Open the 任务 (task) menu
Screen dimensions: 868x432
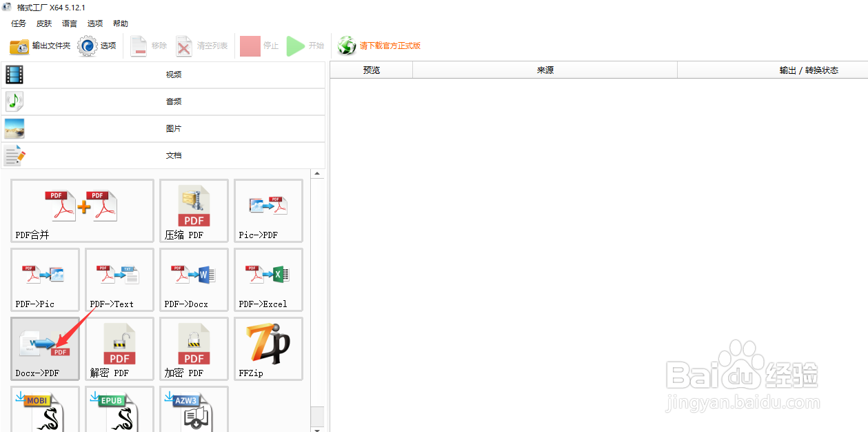click(x=18, y=23)
